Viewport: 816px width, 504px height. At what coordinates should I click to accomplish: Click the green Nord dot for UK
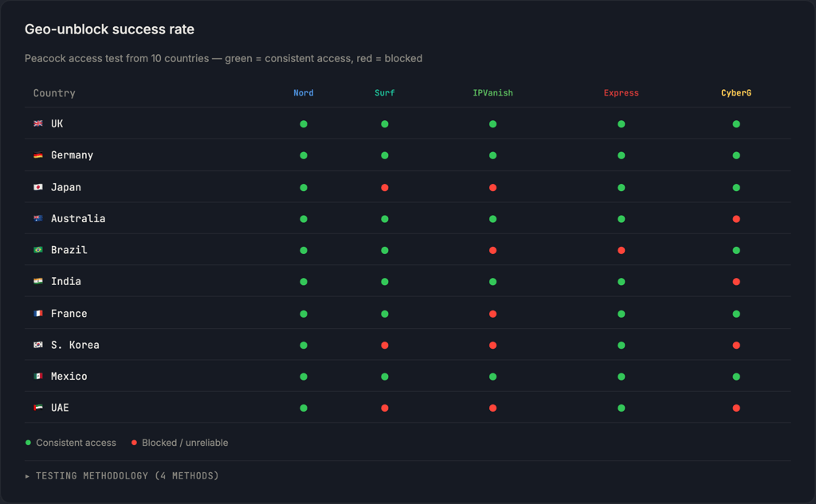304,124
